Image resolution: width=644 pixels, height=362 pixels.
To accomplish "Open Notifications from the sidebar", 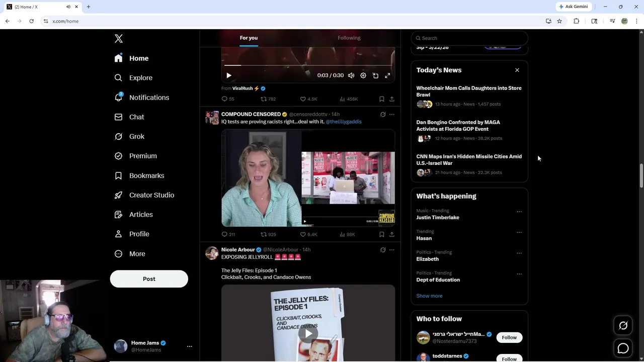I will [141, 98].
